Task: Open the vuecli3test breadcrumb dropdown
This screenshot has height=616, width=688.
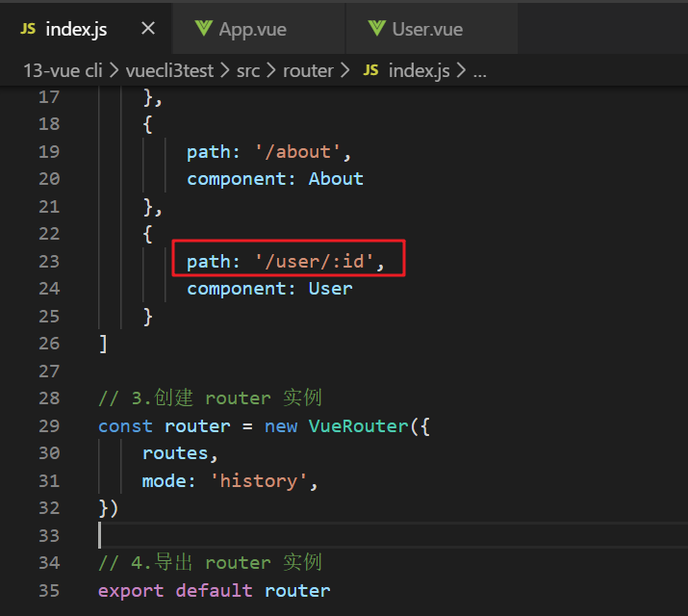Action: 169,70
